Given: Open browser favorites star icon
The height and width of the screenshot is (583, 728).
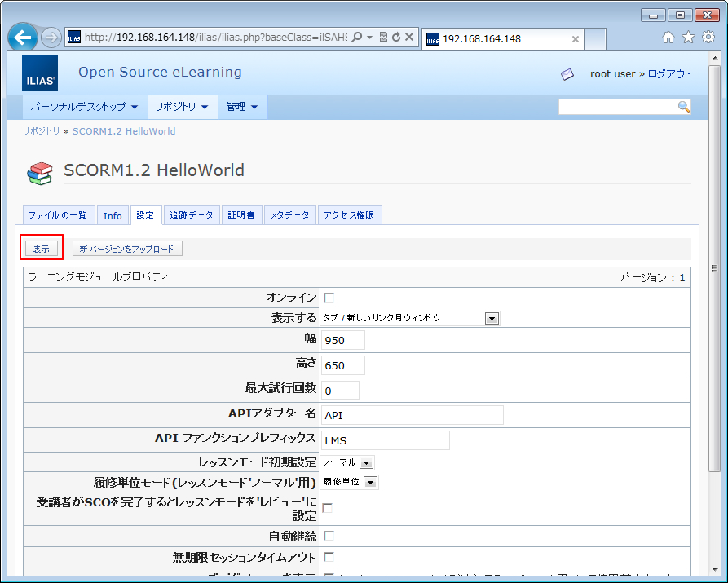Looking at the screenshot, I should point(688,38).
